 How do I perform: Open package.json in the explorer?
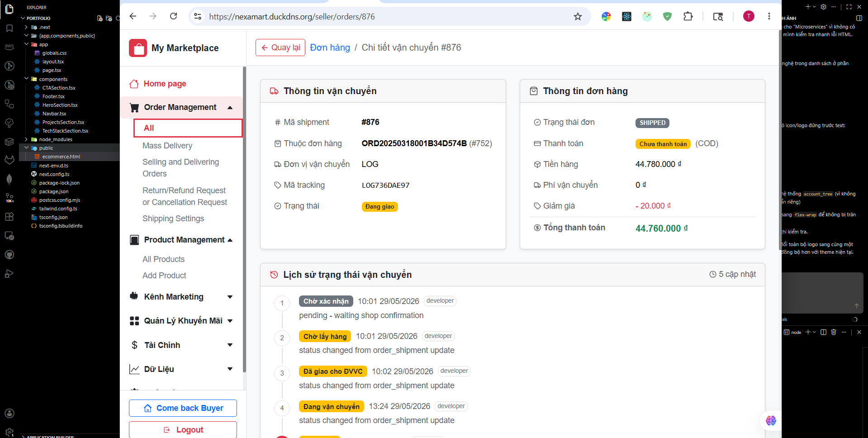(x=54, y=191)
